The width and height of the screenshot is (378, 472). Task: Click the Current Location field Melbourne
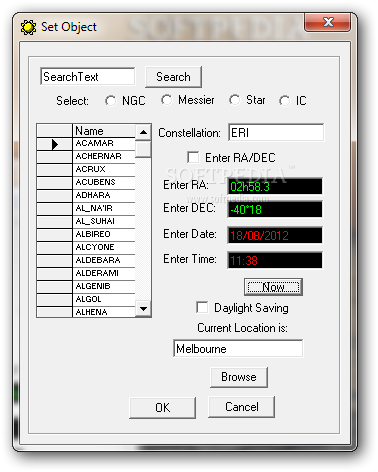tap(238, 348)
